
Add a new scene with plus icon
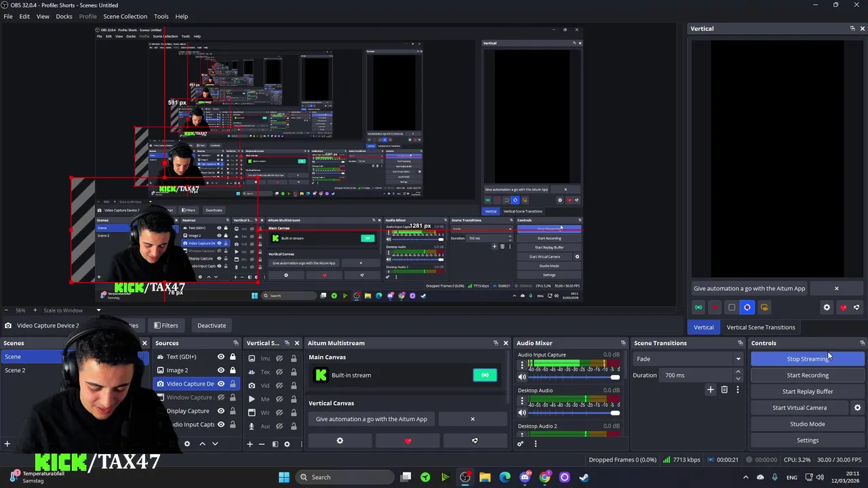[x=7, y=444]
